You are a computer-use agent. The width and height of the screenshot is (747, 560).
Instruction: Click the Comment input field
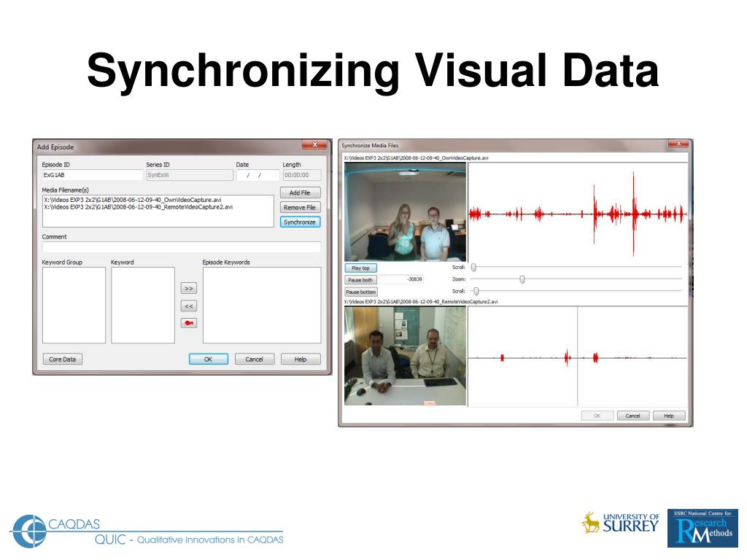(x=182, y=247)
